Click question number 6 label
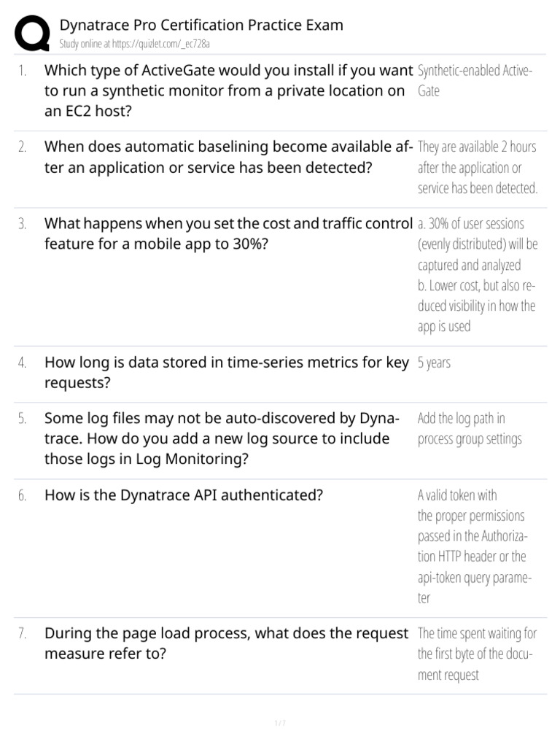The width and height of the screenshot is (560, 747). (22, 495)
